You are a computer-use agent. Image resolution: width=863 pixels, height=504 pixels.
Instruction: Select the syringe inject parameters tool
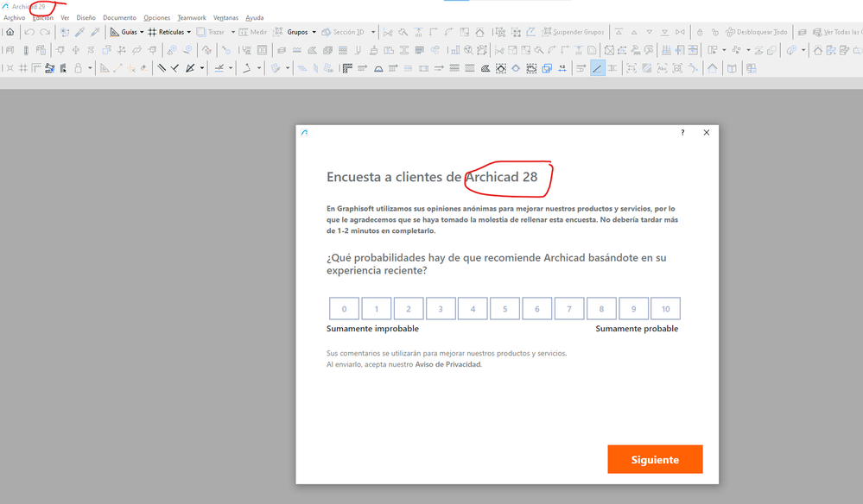pyautogui.click(x=95, y=32)
